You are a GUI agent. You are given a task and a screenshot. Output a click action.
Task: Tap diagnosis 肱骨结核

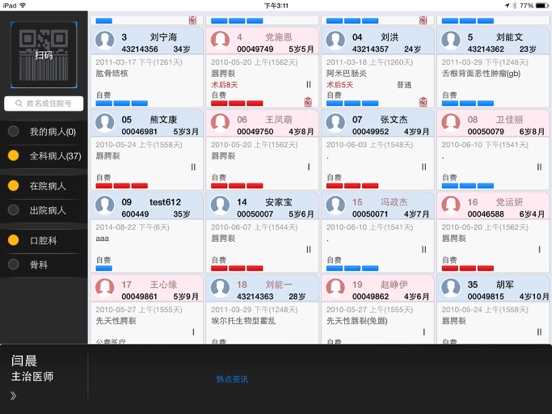112,73
